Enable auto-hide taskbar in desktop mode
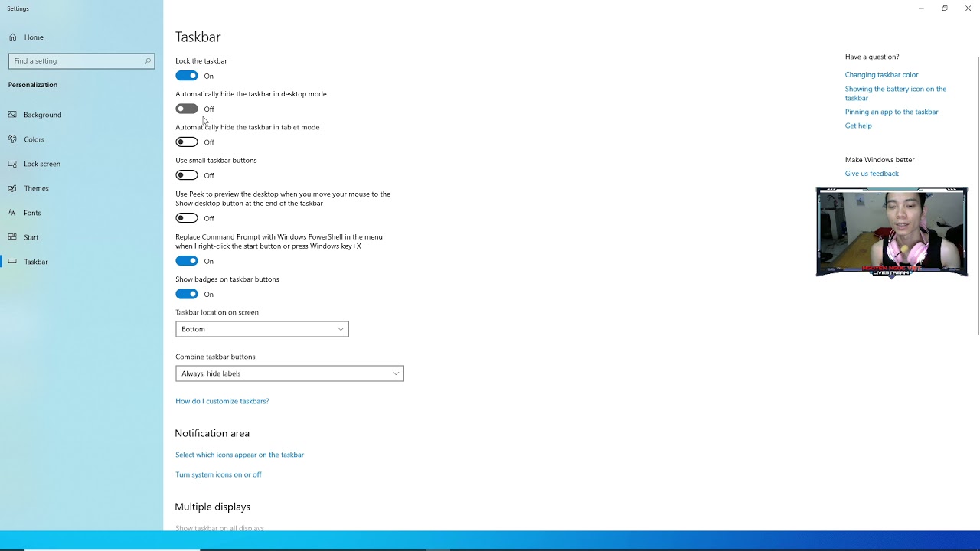 point(187,109)
